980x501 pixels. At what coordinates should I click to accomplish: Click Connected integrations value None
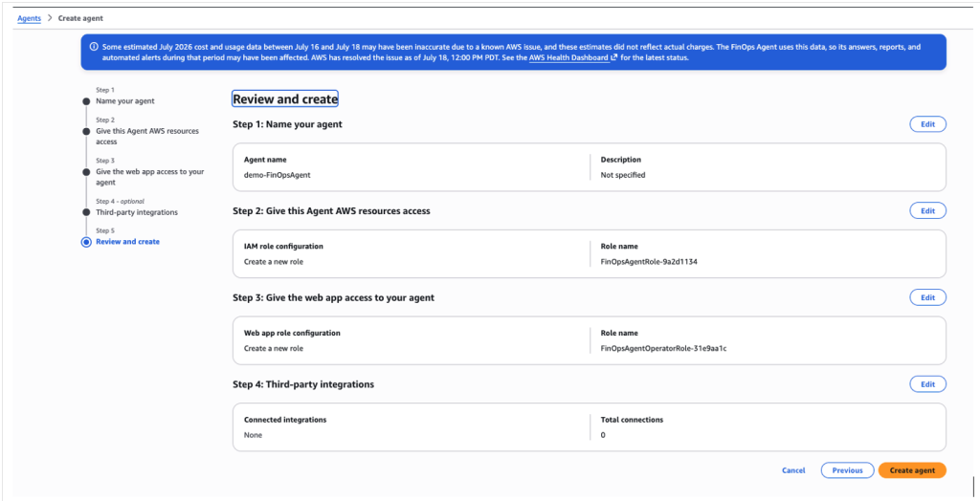coord(253,435)
